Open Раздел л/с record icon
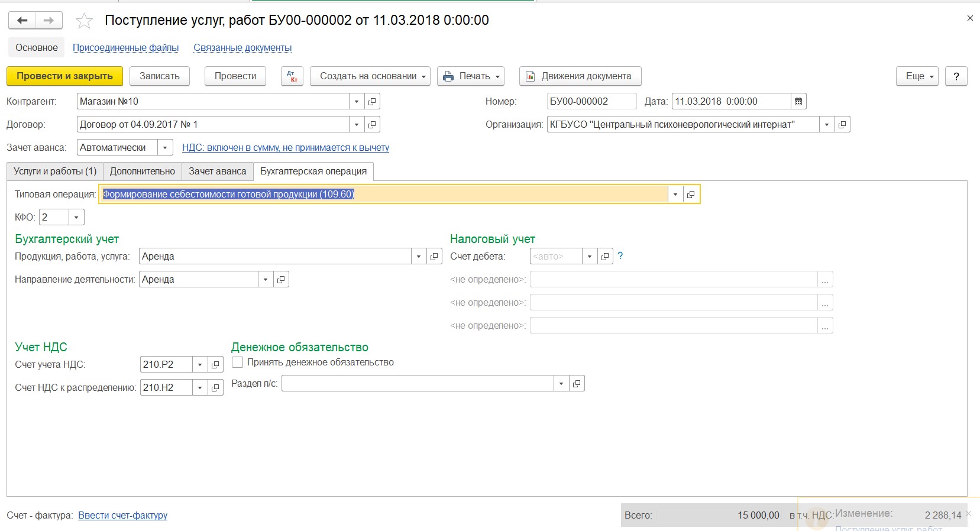This screenshot has height=531, width=980. tap(577, 384)
